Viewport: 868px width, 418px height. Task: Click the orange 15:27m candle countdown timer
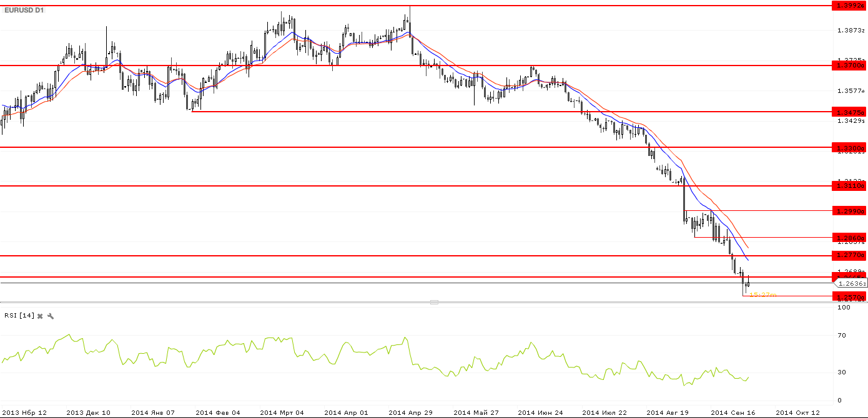762,294
